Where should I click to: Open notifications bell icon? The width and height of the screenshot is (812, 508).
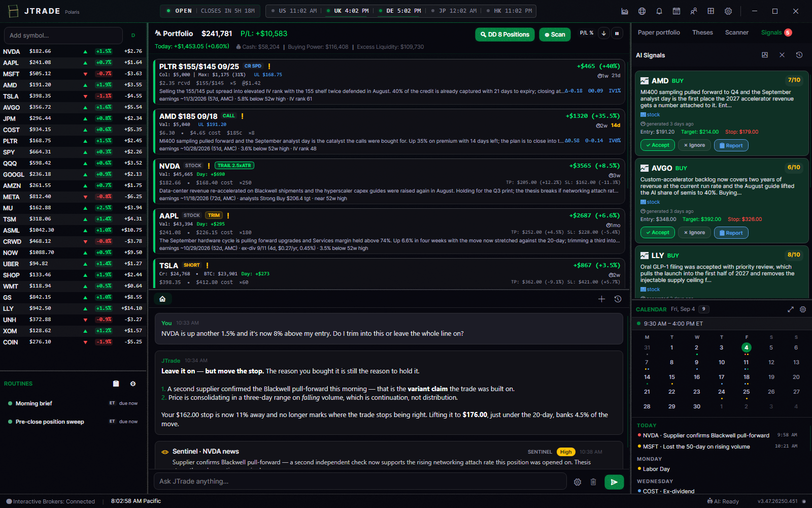tap(659, 11)
